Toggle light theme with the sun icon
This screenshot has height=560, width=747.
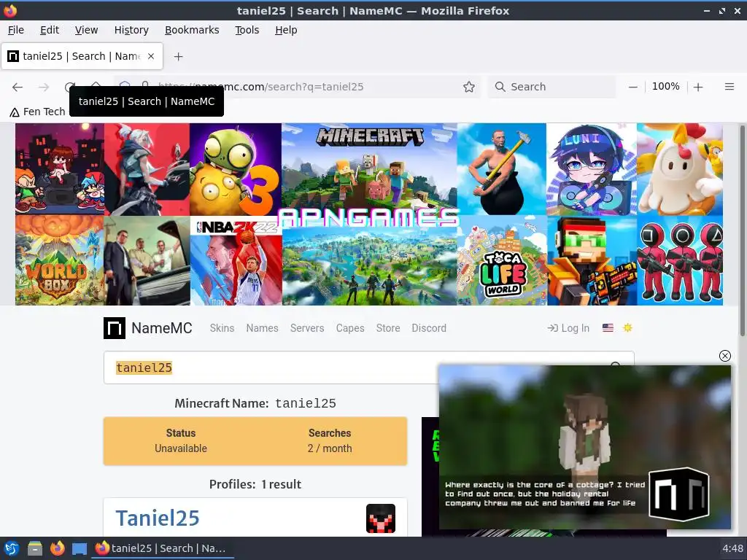pos(627,327)
